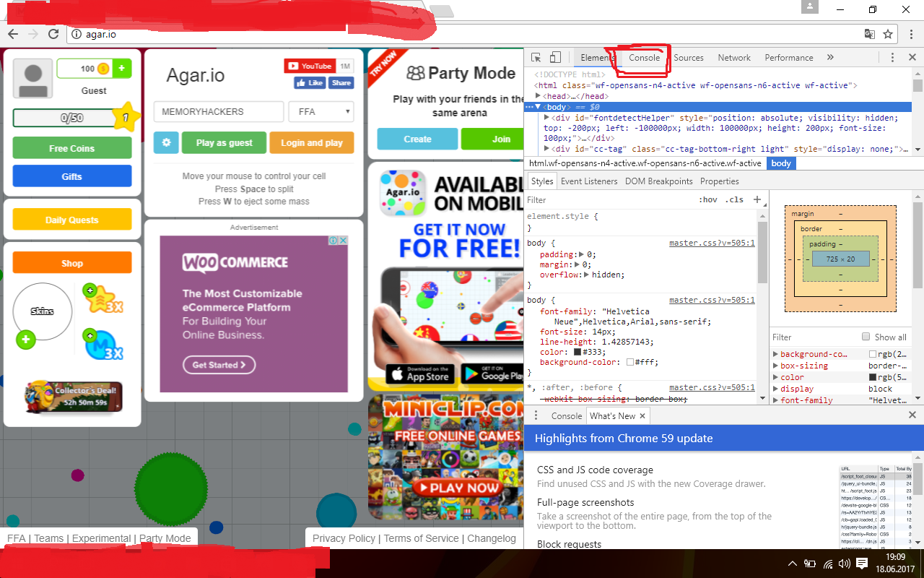This screenshot has width=924, height=578.
Task: Click the 3X XP star boost icon
Action: point(104,298)
